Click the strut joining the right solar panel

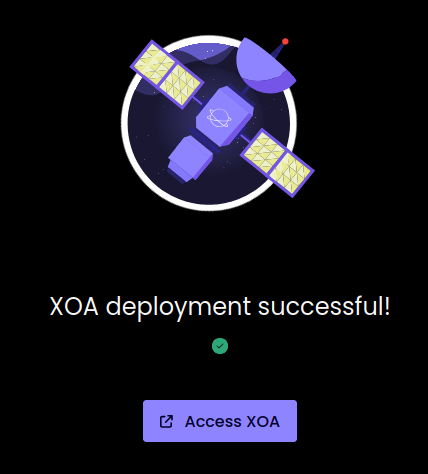coord(245,137)
